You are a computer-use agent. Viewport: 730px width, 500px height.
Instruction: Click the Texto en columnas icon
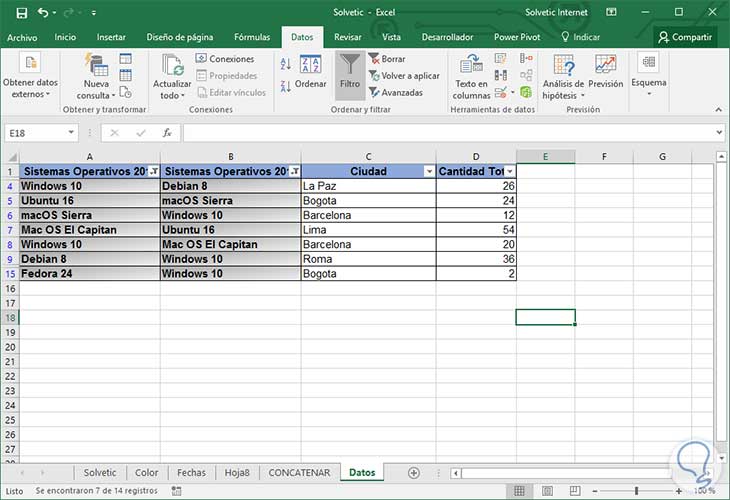pyautogui.click(x=471, y=64)
